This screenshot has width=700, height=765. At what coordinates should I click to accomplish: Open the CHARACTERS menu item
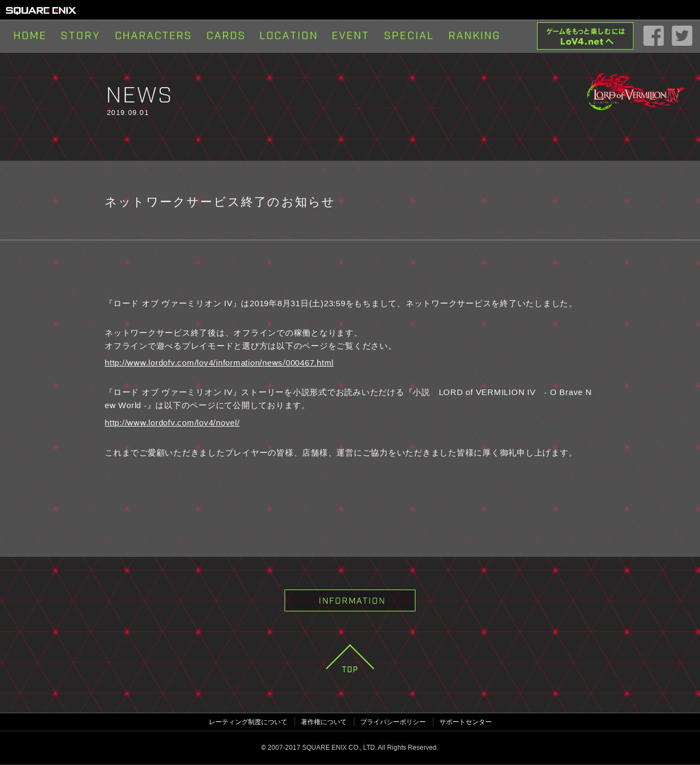pyautogui.click(x=153, y=36)
